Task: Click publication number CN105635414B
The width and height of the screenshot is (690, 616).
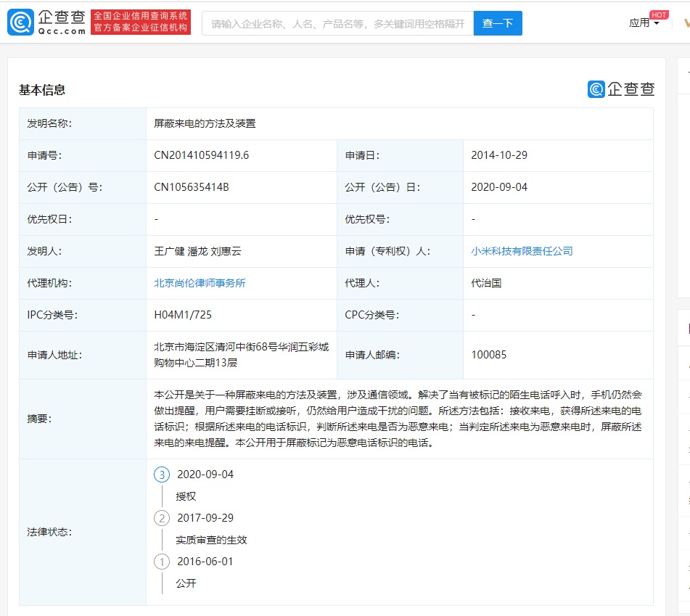Action: pos(191,187)
